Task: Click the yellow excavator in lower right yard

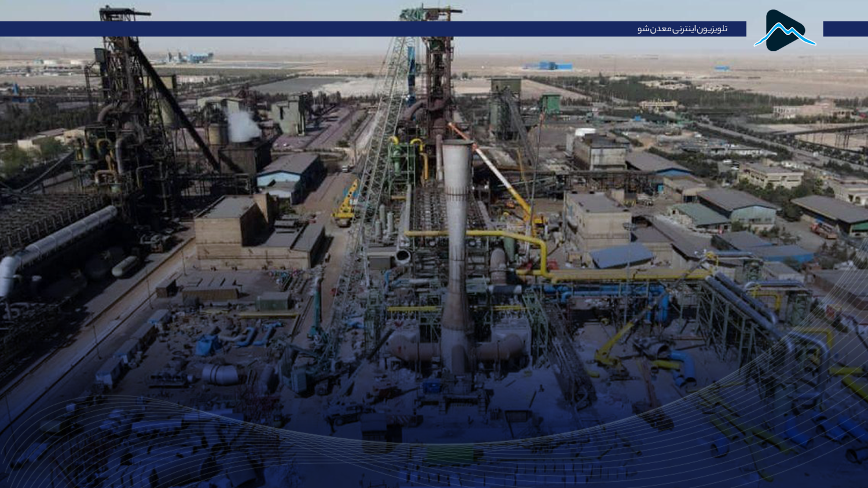Action: coord(612,347)
